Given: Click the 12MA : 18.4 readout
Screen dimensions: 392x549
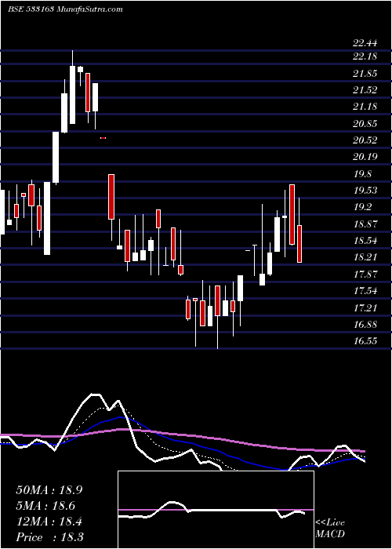Looking at the screenshot, I should [x=49, y=522].
